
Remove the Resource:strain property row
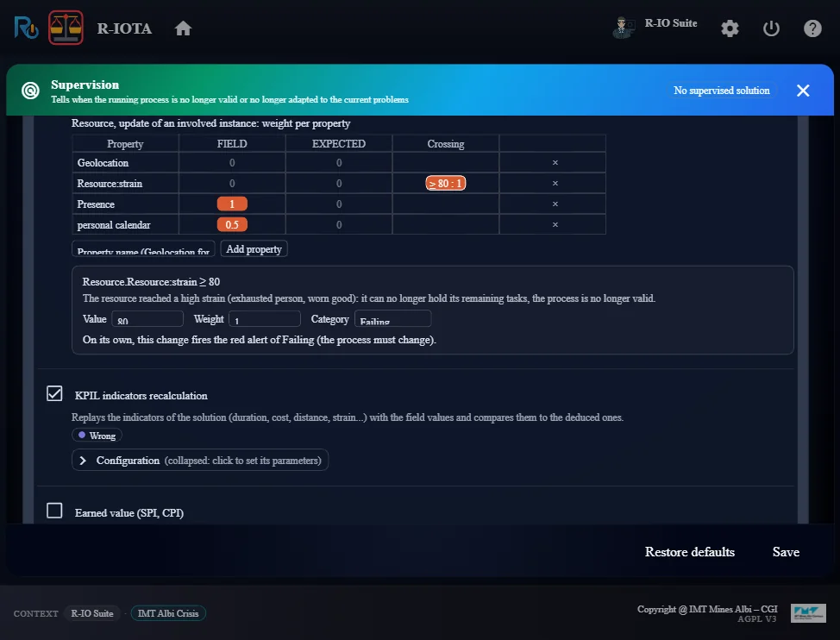click(x=555, y=184)
